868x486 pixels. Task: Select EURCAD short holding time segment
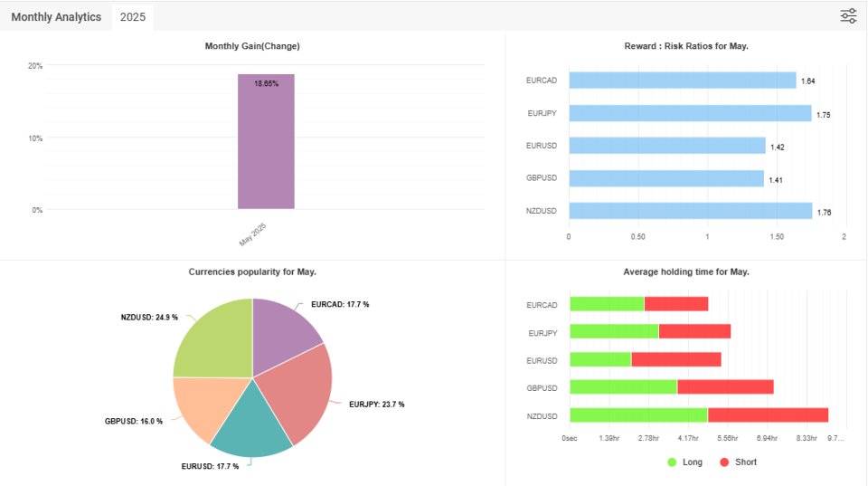coord(676,304)
